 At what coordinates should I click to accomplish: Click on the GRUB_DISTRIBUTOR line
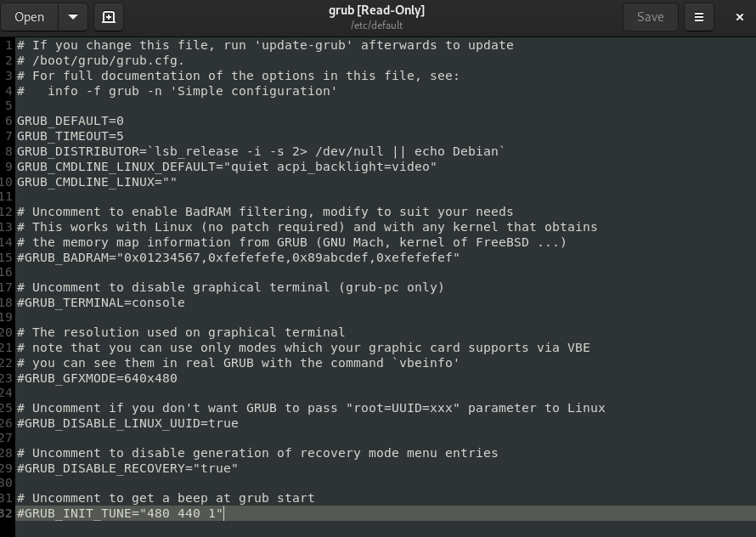pyautogui.click(x=261, y=151)
